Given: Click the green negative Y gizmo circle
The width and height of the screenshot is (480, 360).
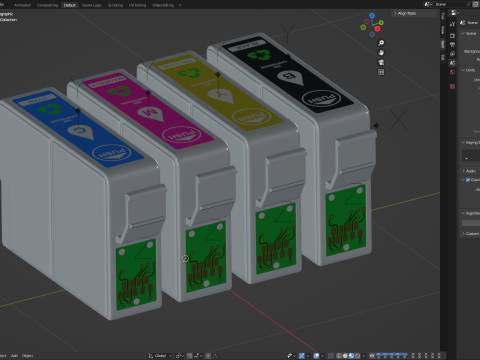Looking at the screenshot, I should tap(363, 27).
